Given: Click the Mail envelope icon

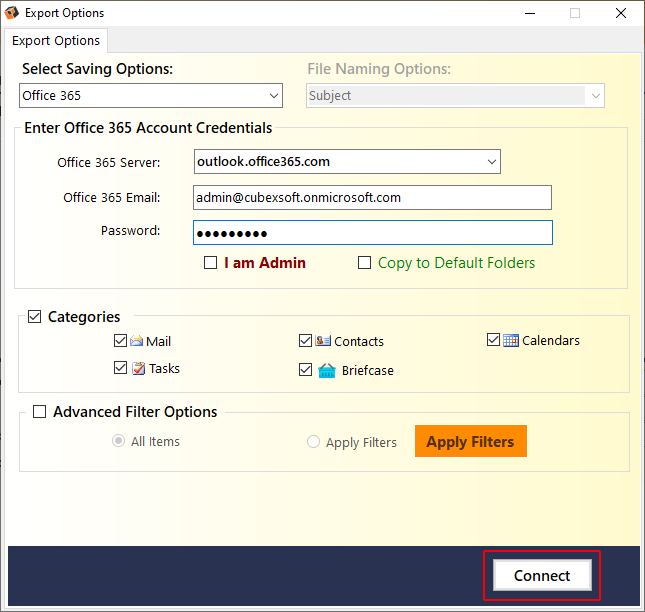Looking at the screenshot, I should click(x=137, y=341).
